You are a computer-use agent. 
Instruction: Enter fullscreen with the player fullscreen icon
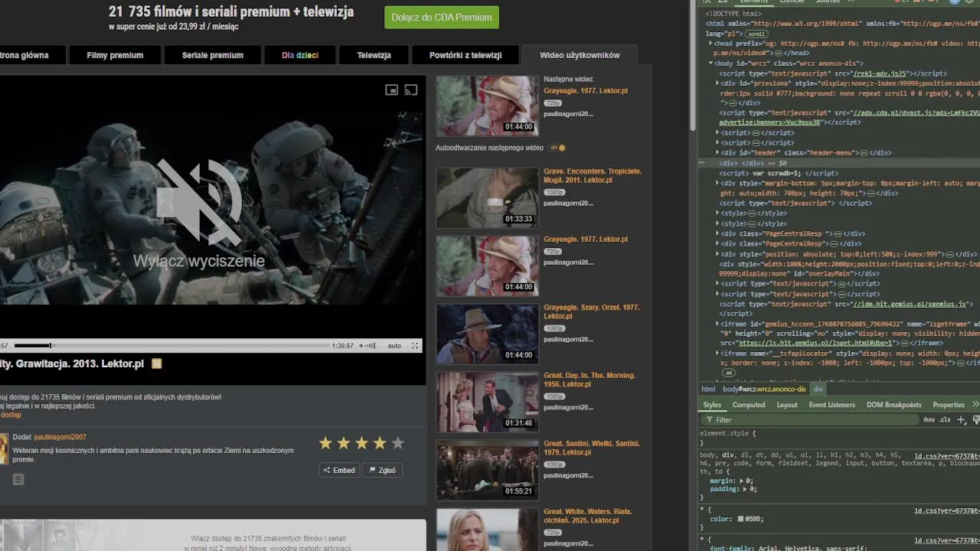pos(415,346)
